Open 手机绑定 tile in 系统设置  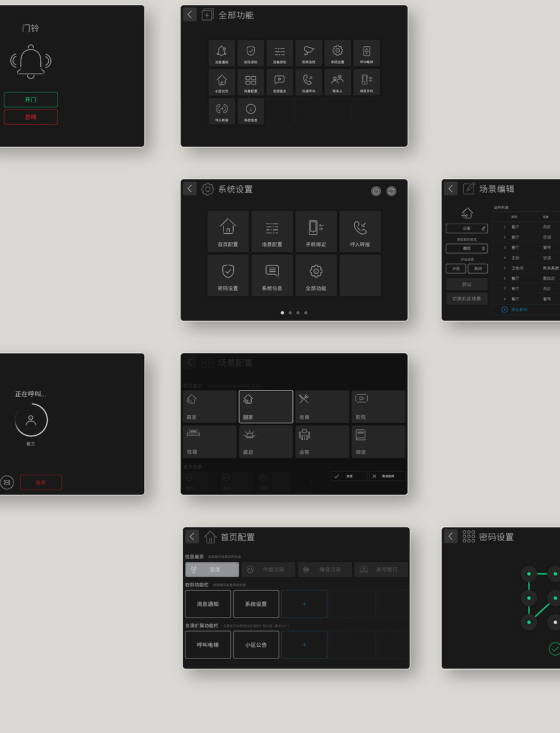point(316,232)
